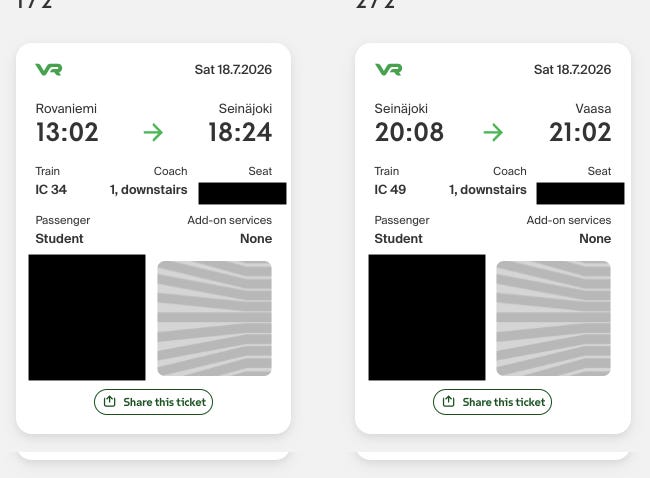Viewport: 650px width, 478px height.
Task: Select the 21:02 arrival time in Vaasa
Action: 580,132
